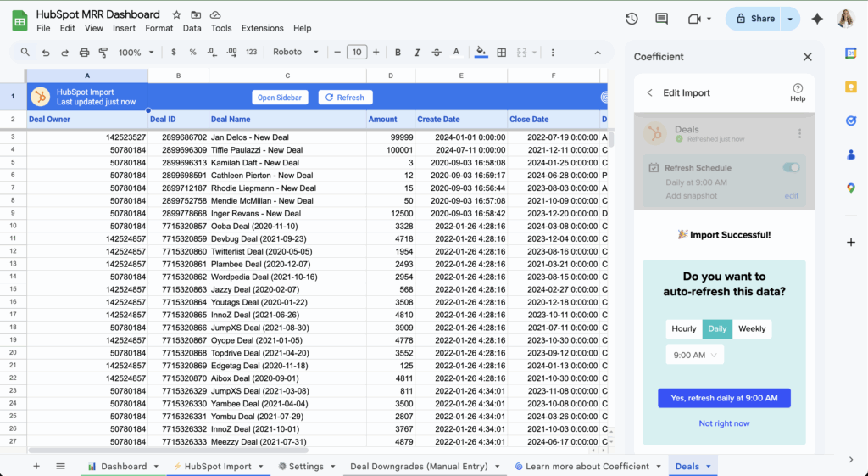Format cells as percent
This screenshot has width=868, height=476.
(x=192, y=52)
